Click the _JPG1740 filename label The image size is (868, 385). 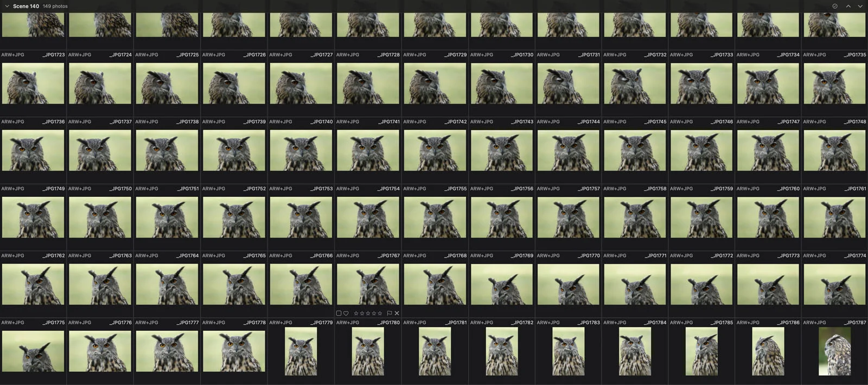tap(322, 122)
